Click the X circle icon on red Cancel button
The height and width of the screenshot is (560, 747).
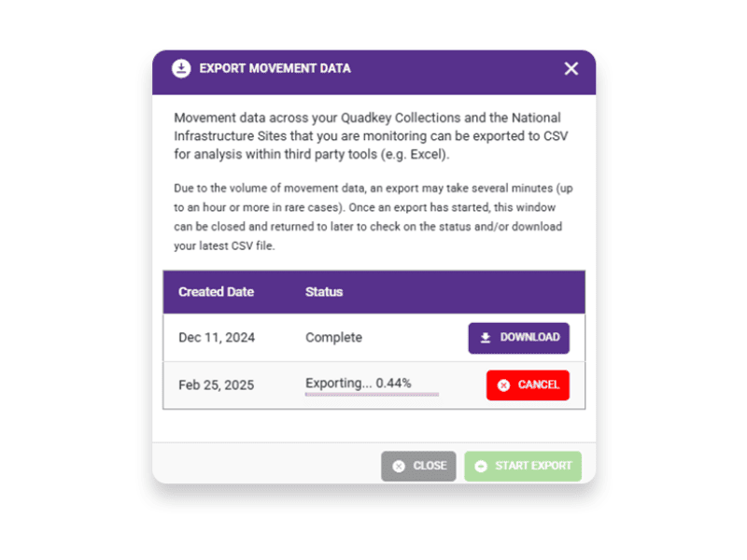[x=504, y=385]
